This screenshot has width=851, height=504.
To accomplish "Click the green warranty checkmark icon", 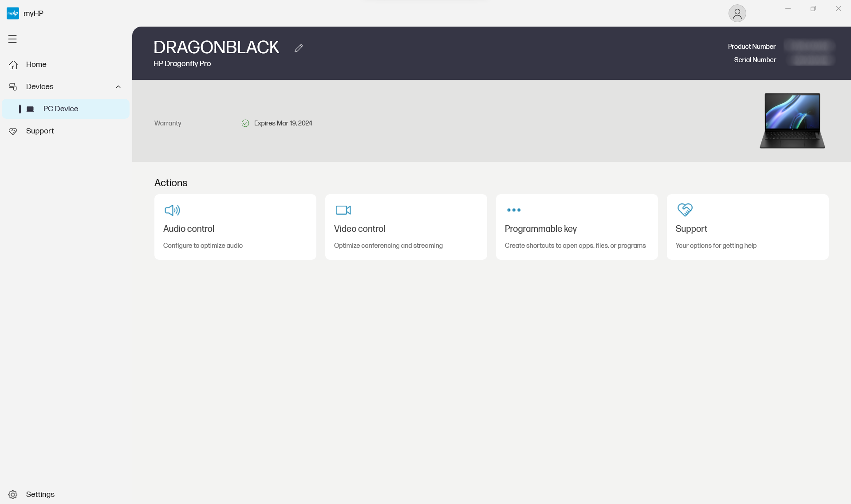I will (x=245, y=123).
